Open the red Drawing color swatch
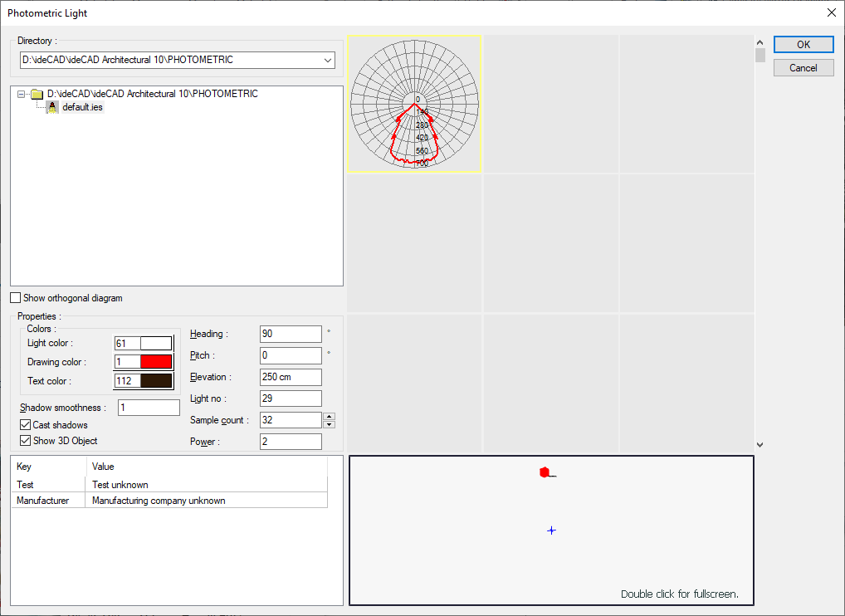 156,362
